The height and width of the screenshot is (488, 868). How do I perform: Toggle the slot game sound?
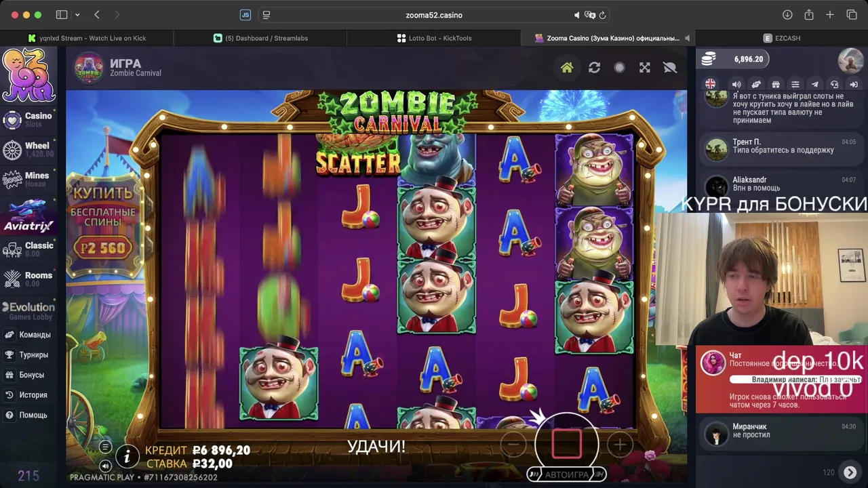click(105, 466)
